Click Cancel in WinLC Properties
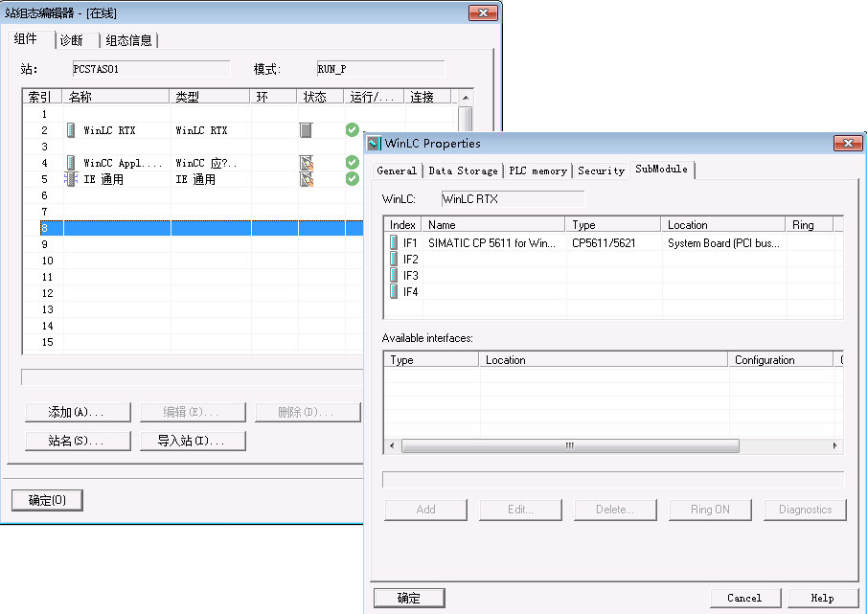The height and width of the screenshot is (614, 868). coord(745,598)
